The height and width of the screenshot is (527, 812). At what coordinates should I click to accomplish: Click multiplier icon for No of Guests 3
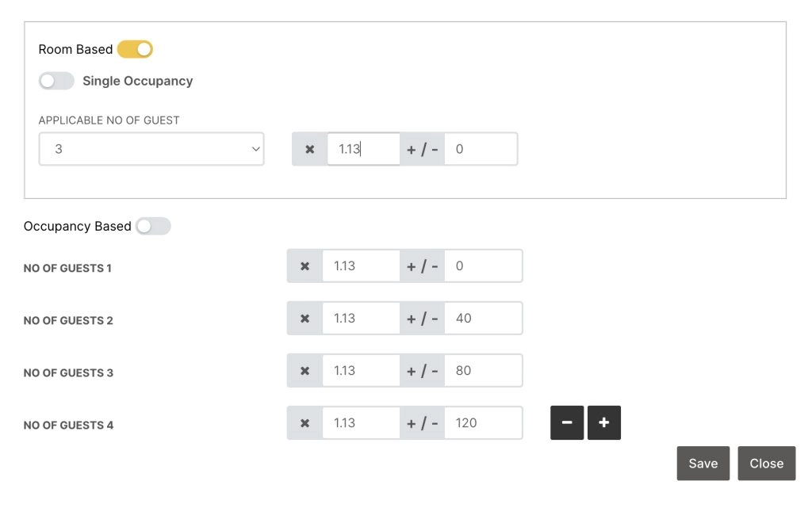point(305,371)
